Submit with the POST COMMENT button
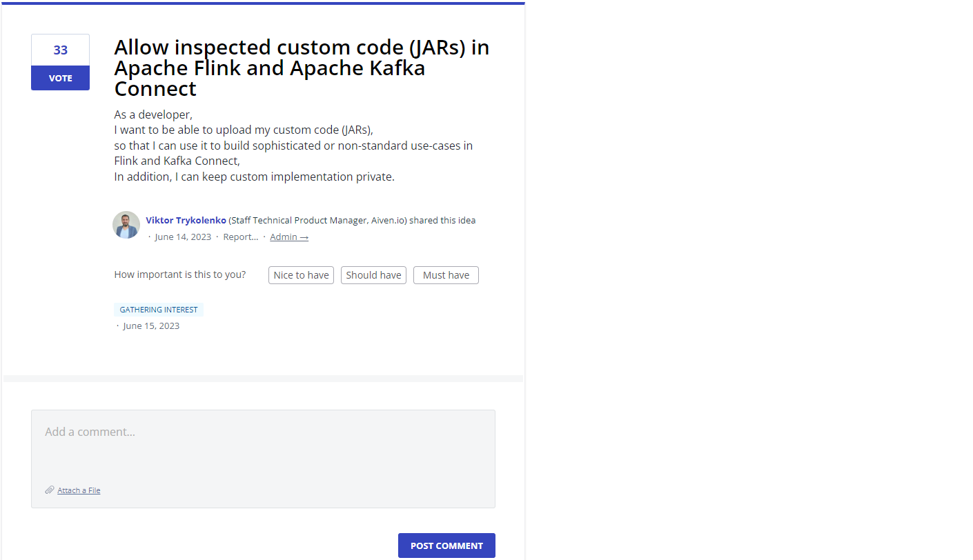973x560 pixels. pos(446,546)
